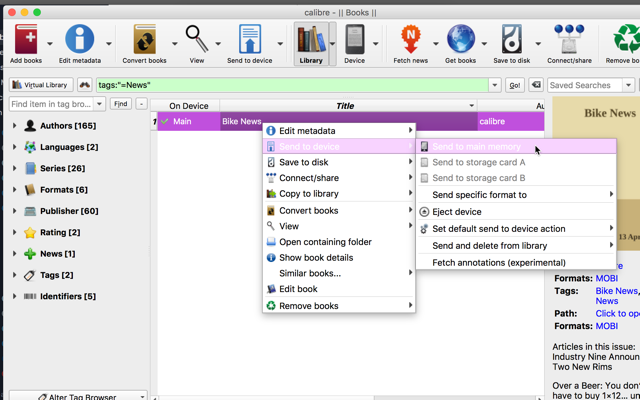The image size is (640, 400).
Task: Click the tags:"=News" search field
Action: 292,85
